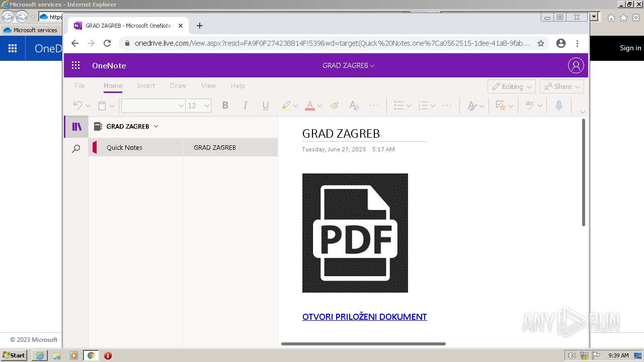
Task: Click the account profile icon in OneNote header
Action: (576, 65)
